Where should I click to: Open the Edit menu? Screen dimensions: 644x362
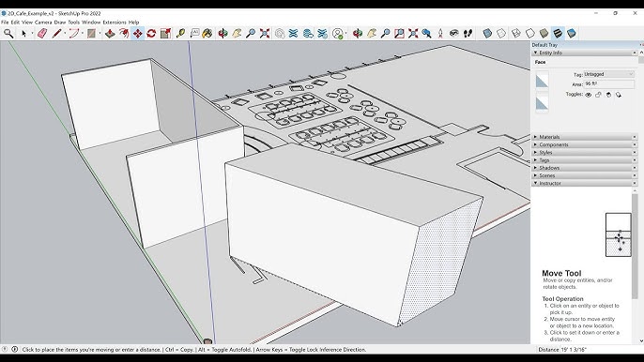pos(15,23)
